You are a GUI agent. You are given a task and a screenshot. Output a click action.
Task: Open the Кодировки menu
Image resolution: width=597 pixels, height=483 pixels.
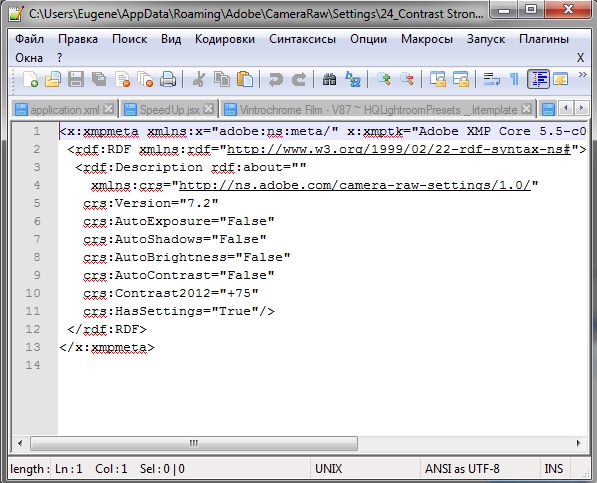coord(225,39)
